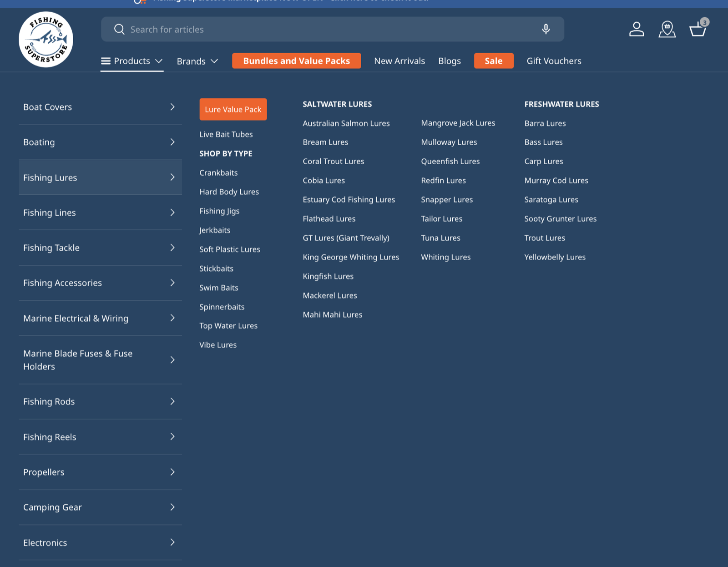Open Coral Trout Lures

coord(334,161)
